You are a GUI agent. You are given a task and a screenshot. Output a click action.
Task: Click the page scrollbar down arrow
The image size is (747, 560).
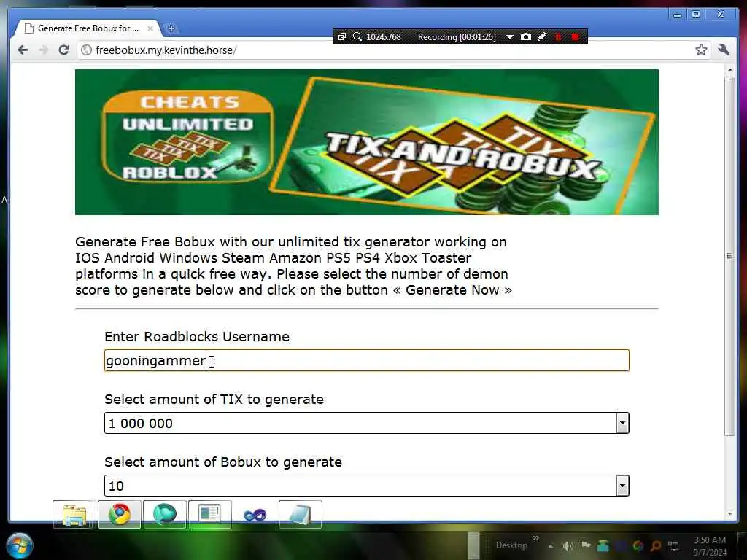(x=729, y=514)
